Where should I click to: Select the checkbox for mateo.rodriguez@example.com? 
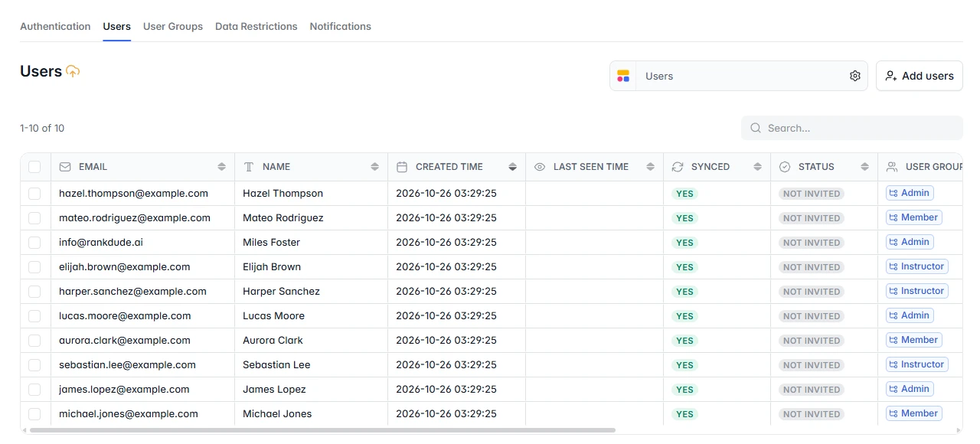pyautogui.click(x=34, y=217)
